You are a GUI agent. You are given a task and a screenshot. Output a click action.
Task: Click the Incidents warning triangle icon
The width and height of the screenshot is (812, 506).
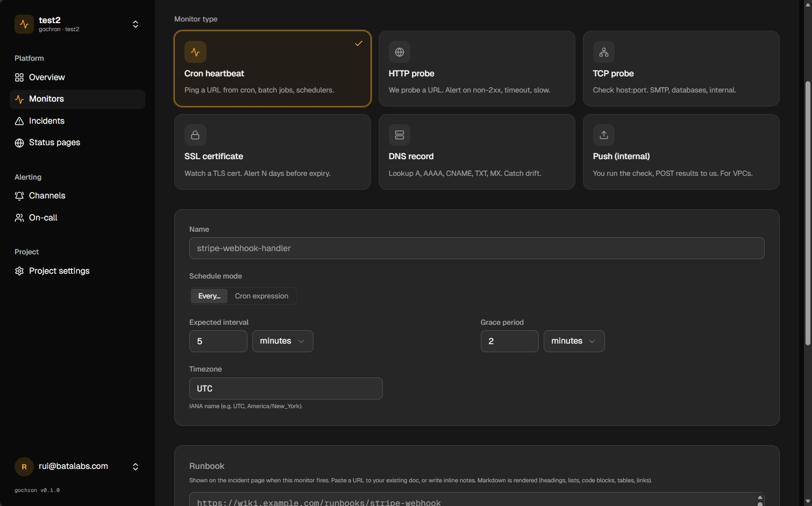point(19,121)
